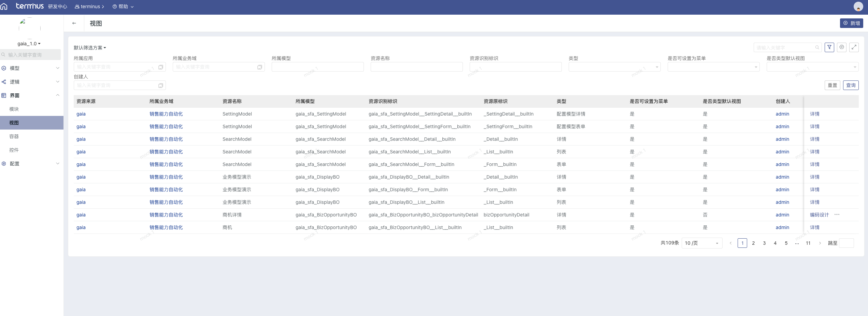
Task: Open gaia_1.0 version dropdown
Action: point(29,44)
